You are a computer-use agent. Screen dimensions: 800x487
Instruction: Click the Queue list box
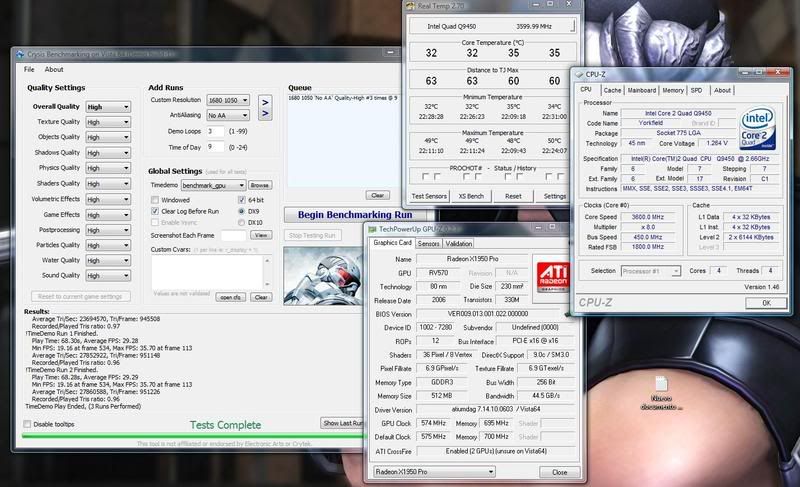pyautogui.click(x=344, y=140)
